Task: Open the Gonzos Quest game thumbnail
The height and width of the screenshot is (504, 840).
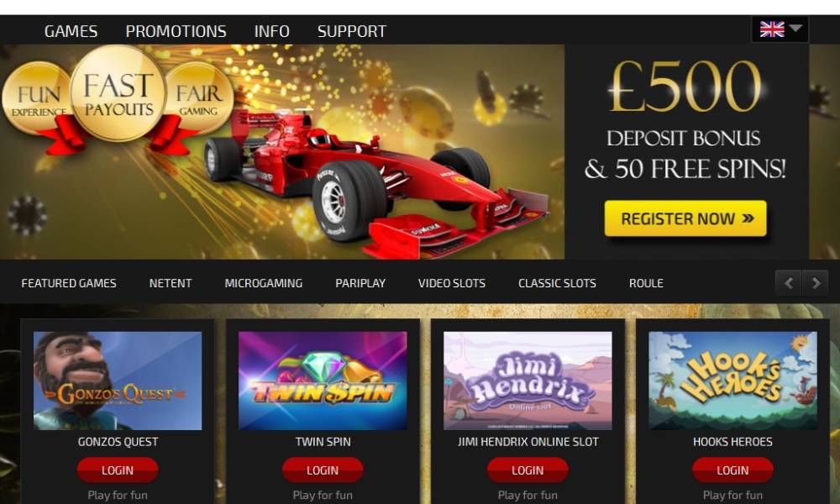Action: (118, 381)
